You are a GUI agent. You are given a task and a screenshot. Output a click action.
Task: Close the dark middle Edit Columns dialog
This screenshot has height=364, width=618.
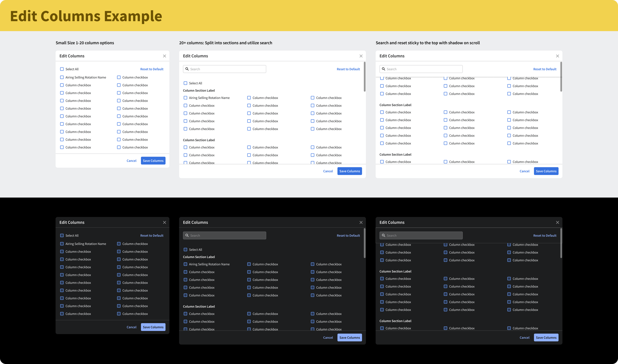361,222
